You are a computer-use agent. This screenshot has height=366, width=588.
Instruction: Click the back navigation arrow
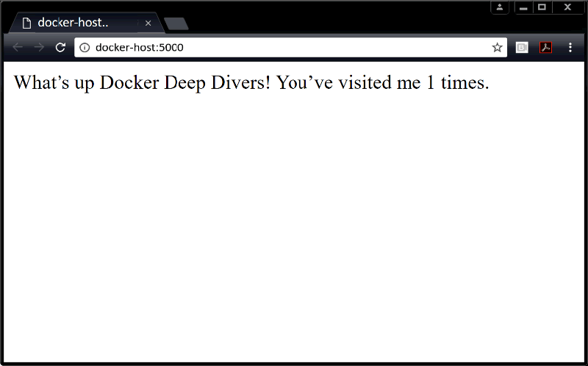click(x=18, y=48)
